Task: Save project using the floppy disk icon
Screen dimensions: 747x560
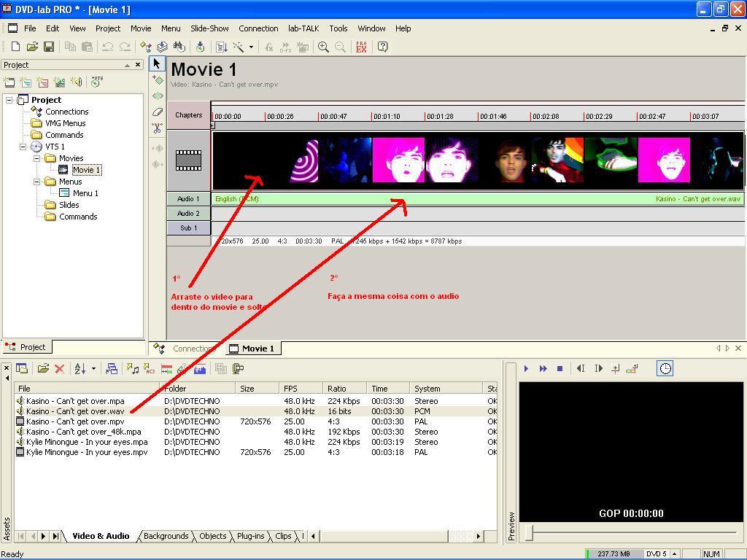Action: tap(49, 47)
